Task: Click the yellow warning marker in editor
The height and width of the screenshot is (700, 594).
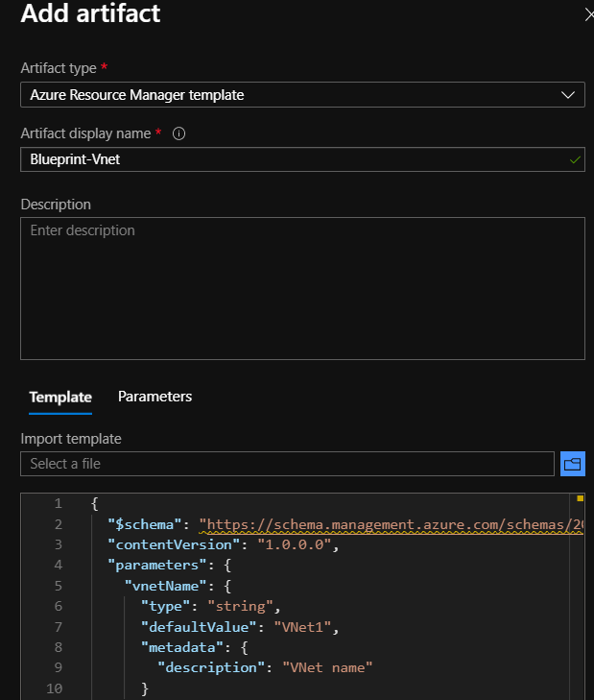Action: click(x=580, y=499)
